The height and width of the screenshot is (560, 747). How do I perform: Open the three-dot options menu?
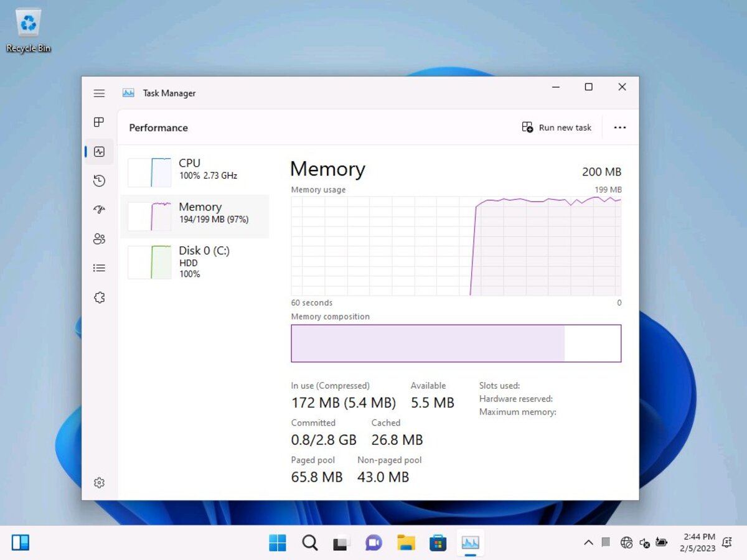(619, 127)
